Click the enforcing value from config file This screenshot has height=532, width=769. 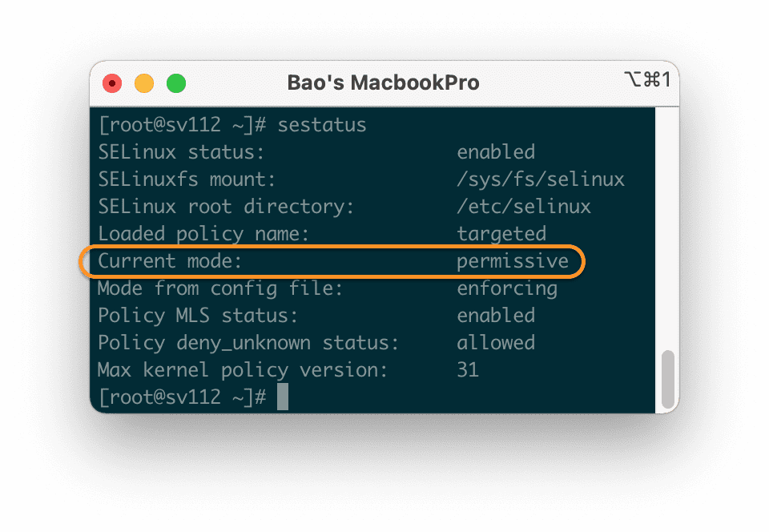pyautogui.click(x=508, y=288)
